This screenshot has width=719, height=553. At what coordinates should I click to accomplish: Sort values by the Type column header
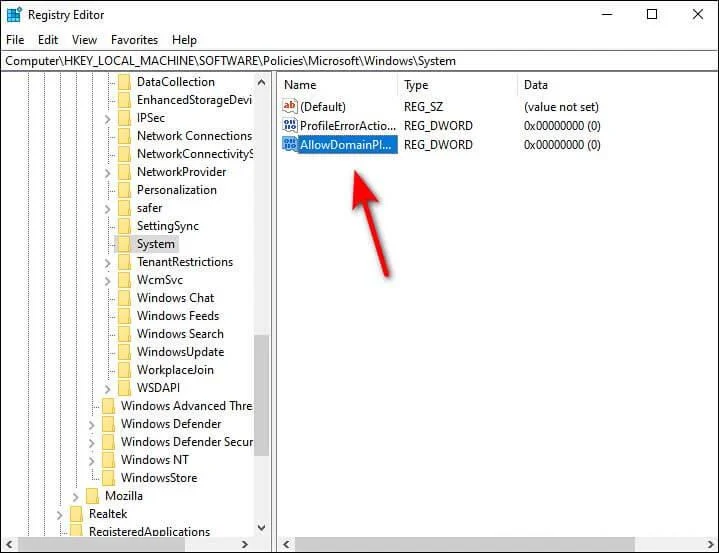458,85
